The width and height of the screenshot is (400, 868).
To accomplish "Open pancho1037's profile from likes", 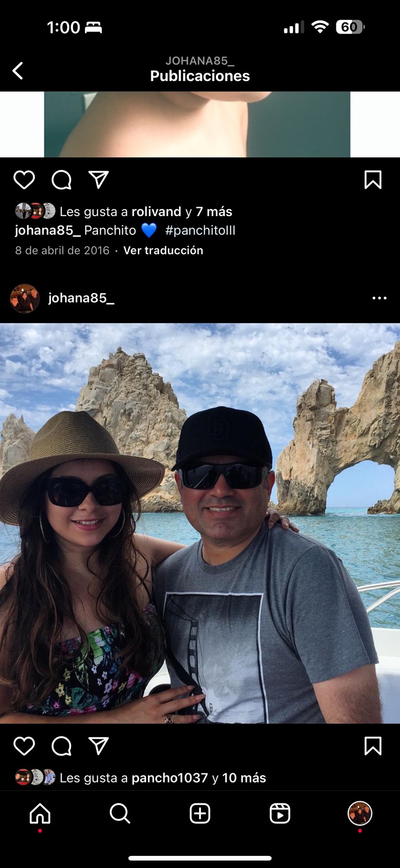I will click(170, 778).
